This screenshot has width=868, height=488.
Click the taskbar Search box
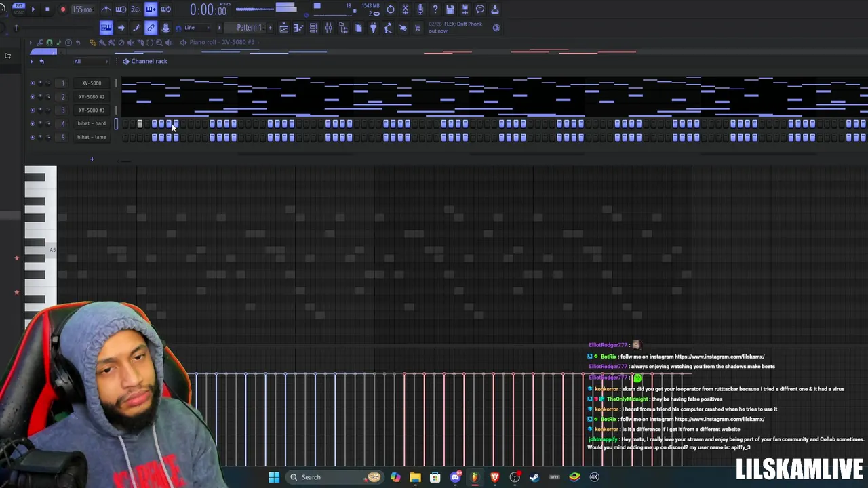[x=334, y=477]
